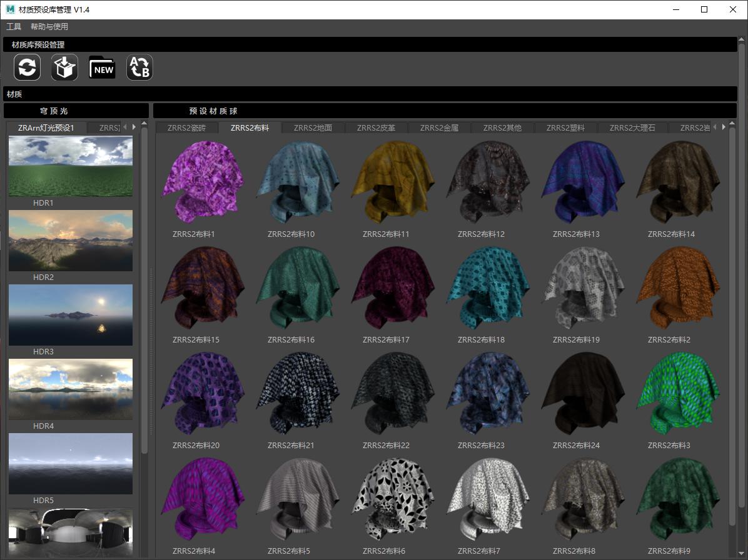Image resolution: width=748 pixels, height=560 pixels.
Task: Select the ZRArn灯光预设1 tab
Action: 46,127
